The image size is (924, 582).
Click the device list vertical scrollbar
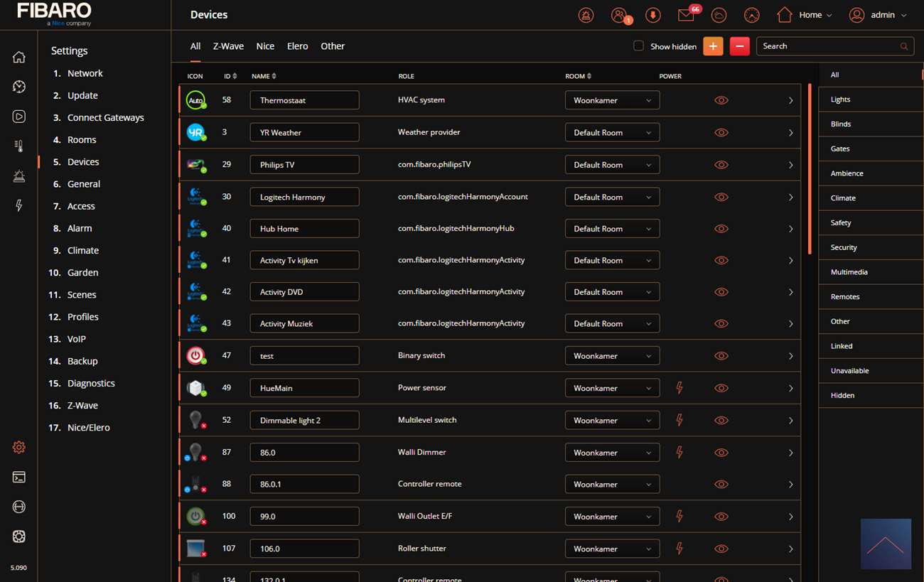810,169
